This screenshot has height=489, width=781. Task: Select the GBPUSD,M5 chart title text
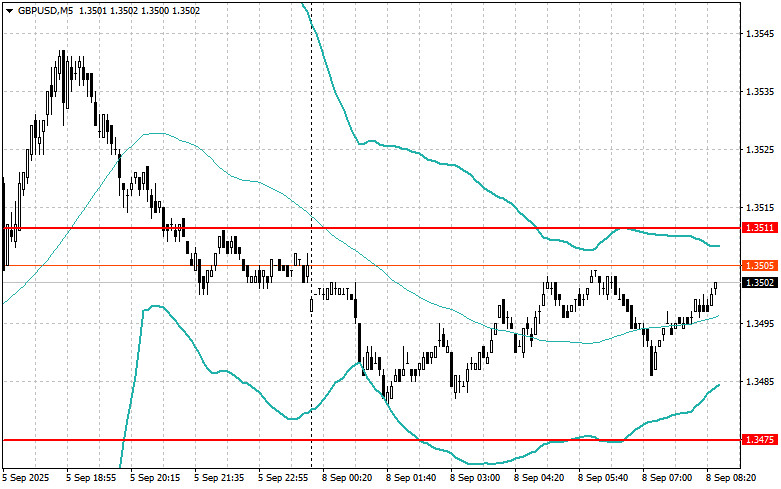point(43,10)
